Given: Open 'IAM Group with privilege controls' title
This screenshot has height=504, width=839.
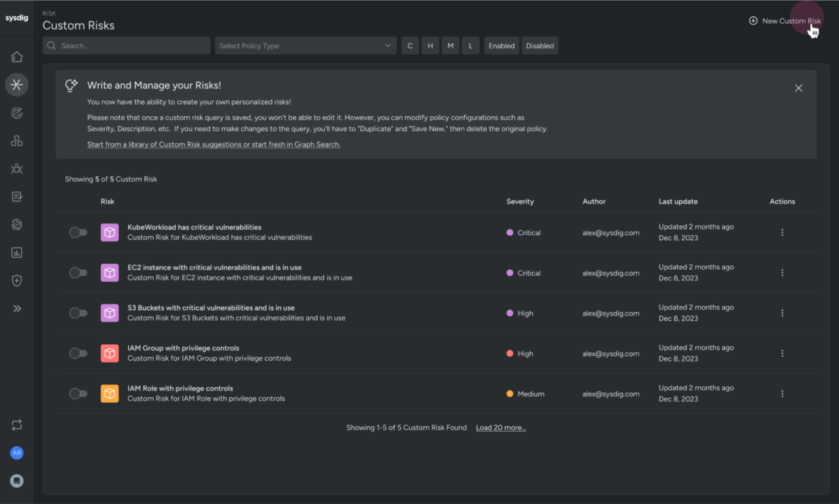Looking at the screenshot, I should [183, 348].
